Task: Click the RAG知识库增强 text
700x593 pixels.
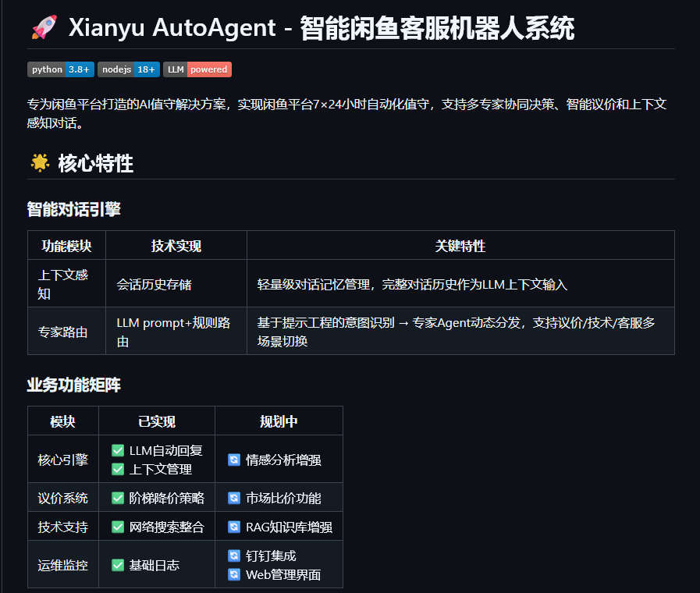Action: [289, 527]
